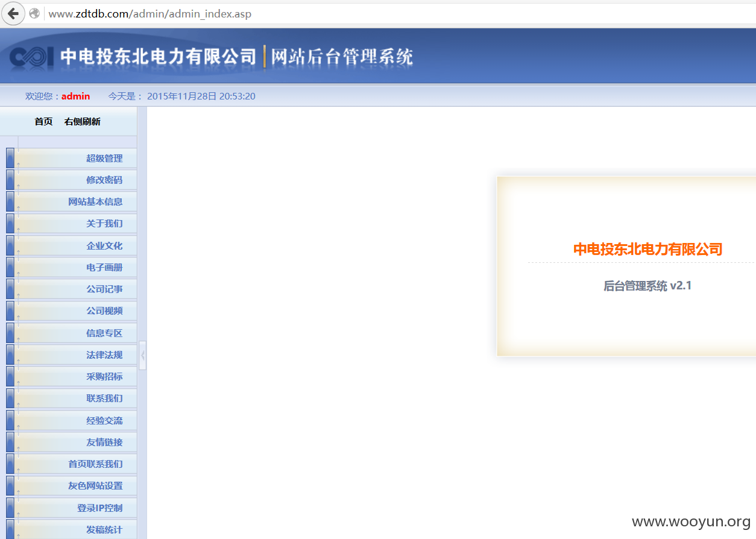756x539 pixels.
Task: Collapse the sidebar with the splitter arrow
Action: (x=143, y=355)
